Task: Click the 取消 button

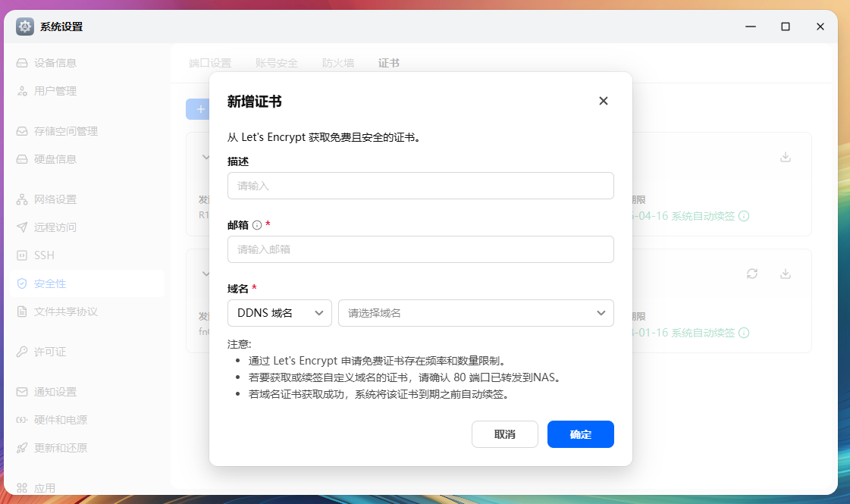Action: (505, 434)
